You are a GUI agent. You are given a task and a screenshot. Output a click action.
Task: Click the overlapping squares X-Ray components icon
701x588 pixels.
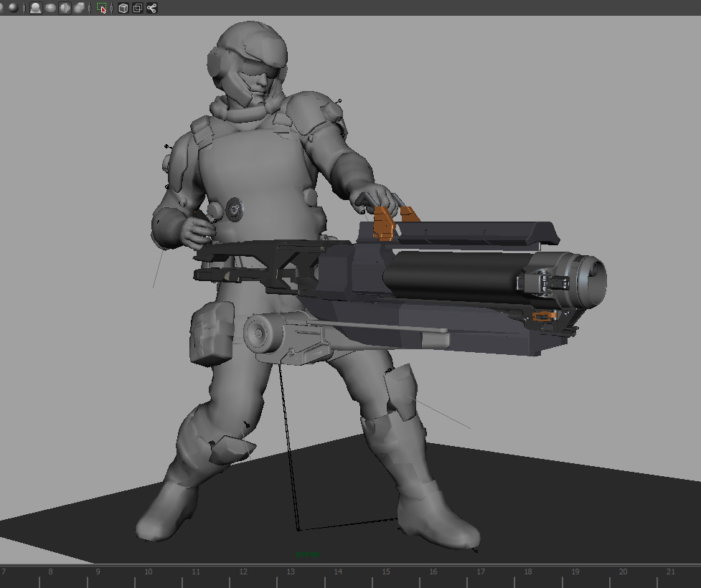137,8
